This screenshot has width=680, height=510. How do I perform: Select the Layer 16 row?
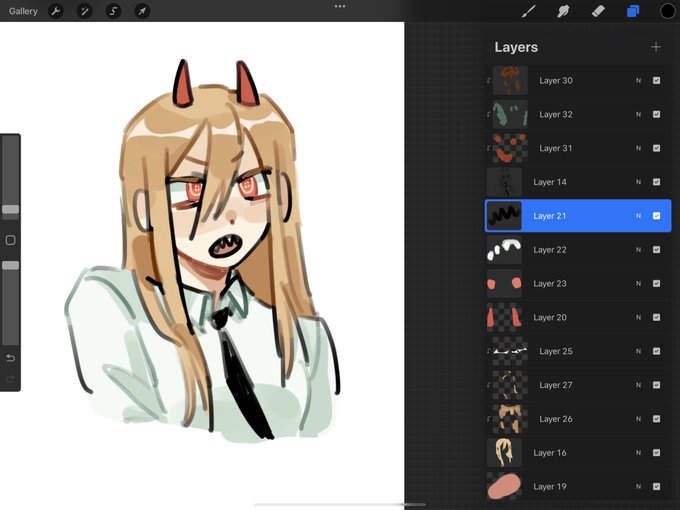pos(578,452)
